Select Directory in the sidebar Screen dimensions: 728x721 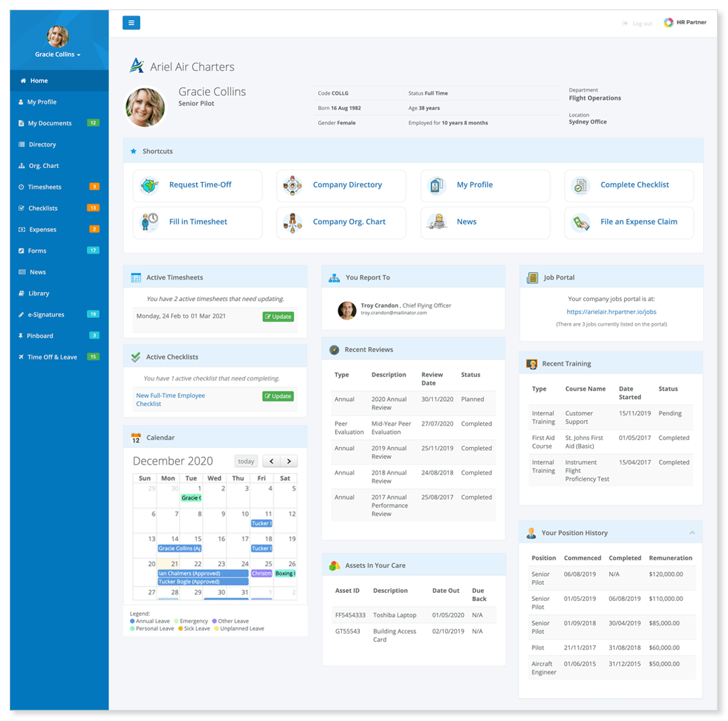click(x=41, y=144)
